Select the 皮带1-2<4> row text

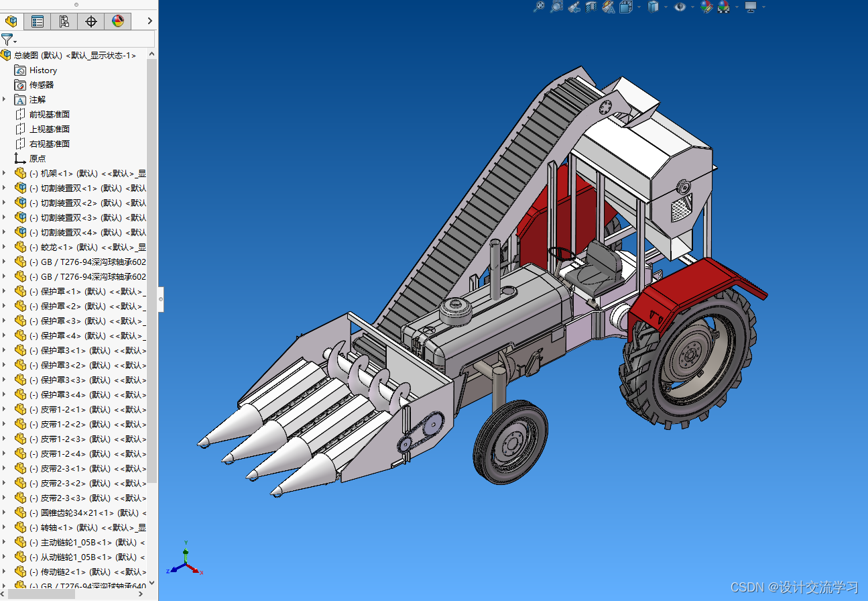tap(88, 453)
